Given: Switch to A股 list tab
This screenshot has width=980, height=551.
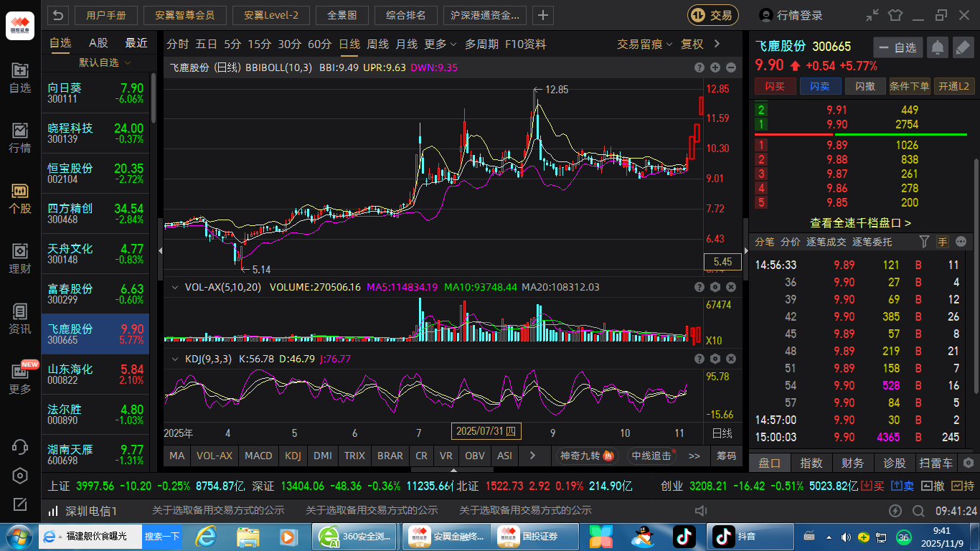Looking at the screenshot, I should click(98, 42).
